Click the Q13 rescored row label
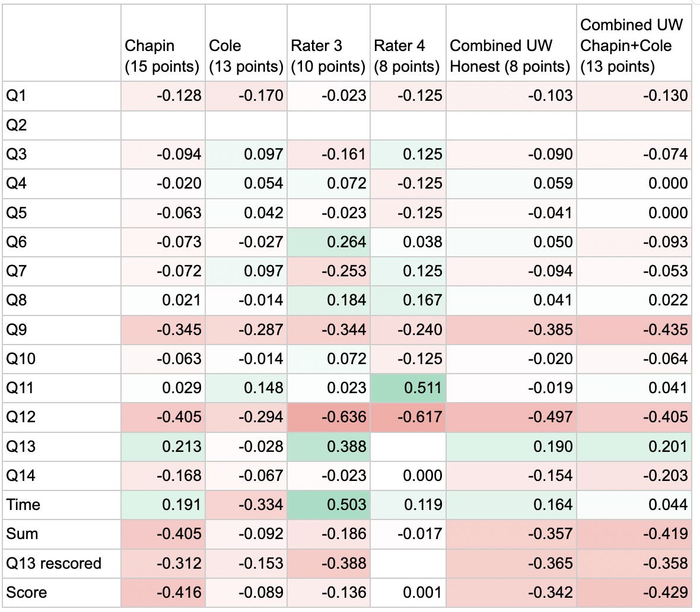This screenshot has width=700, height=612. pyautogui.click(x=62, y=563)
